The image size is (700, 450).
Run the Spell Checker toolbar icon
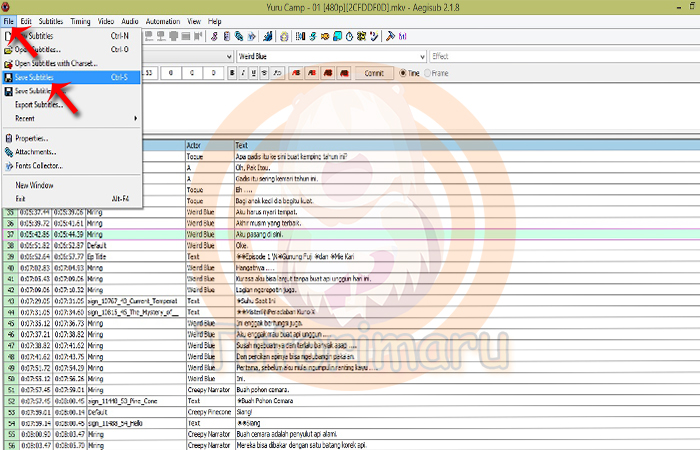coord(374,36)
